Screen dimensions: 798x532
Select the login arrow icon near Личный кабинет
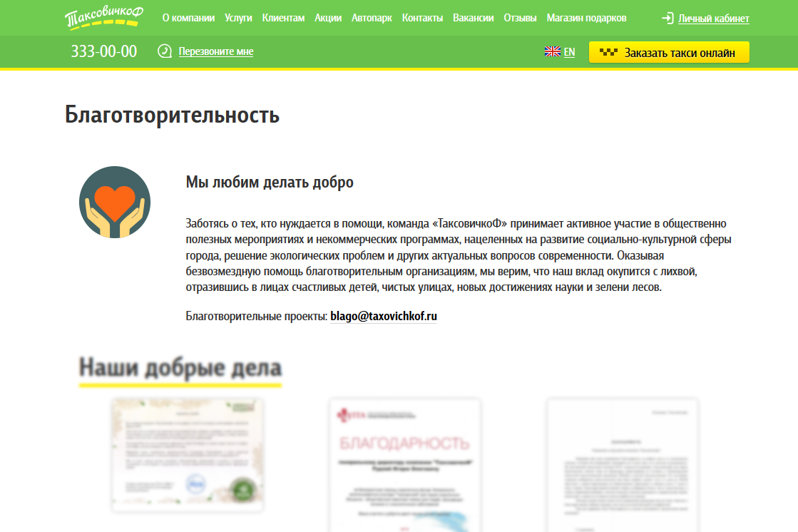666,18
